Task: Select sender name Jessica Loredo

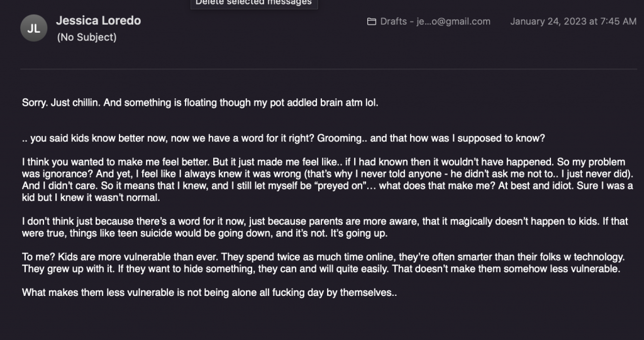Action: tap(98, 20)
